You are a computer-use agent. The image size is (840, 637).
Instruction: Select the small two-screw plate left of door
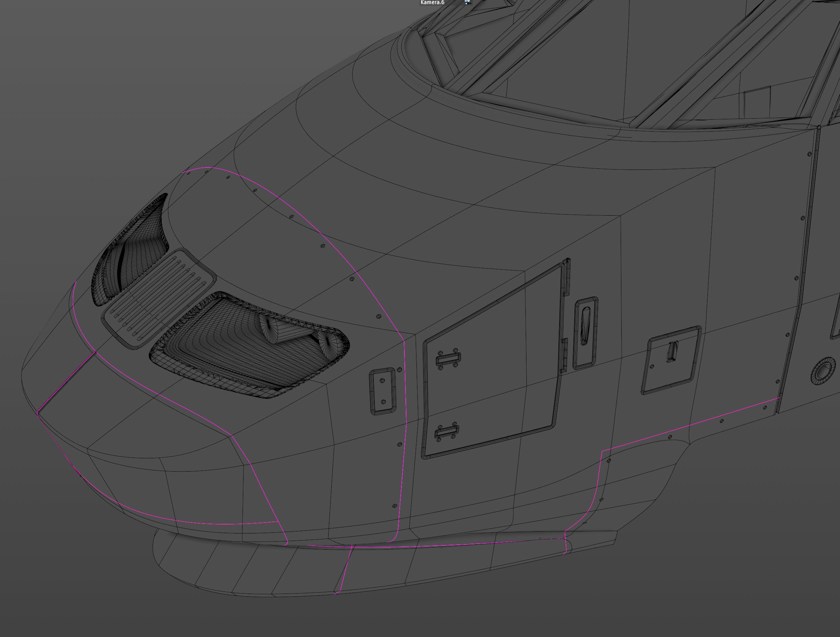pos(383,391)
